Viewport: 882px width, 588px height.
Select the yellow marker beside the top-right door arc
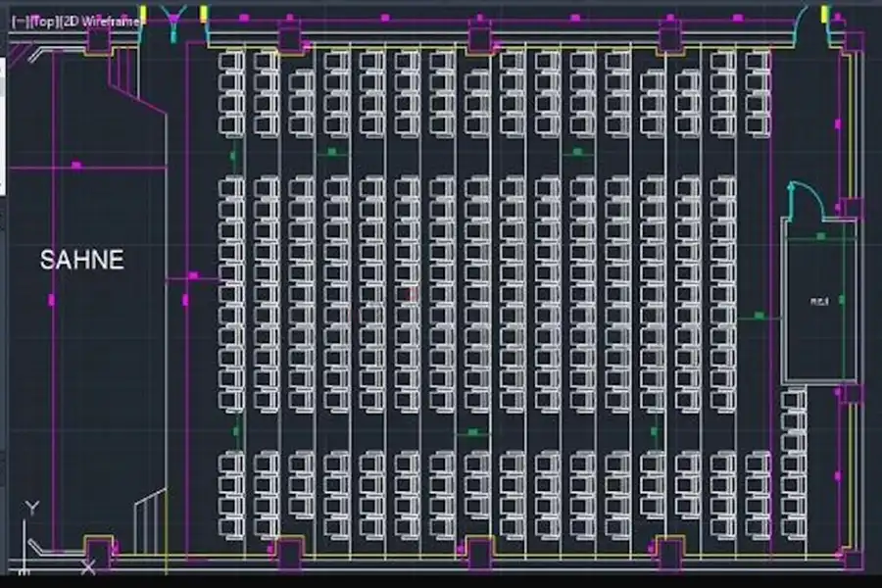(825, 14)
